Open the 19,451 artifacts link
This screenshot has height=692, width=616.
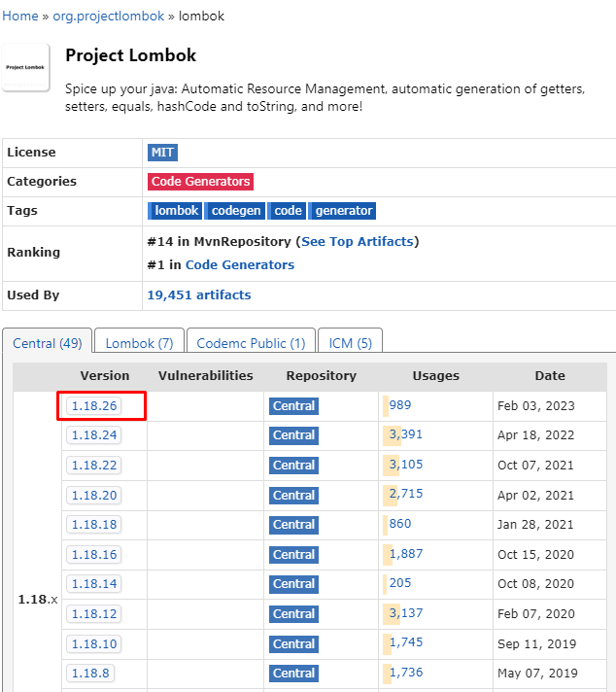pos(199,294)
